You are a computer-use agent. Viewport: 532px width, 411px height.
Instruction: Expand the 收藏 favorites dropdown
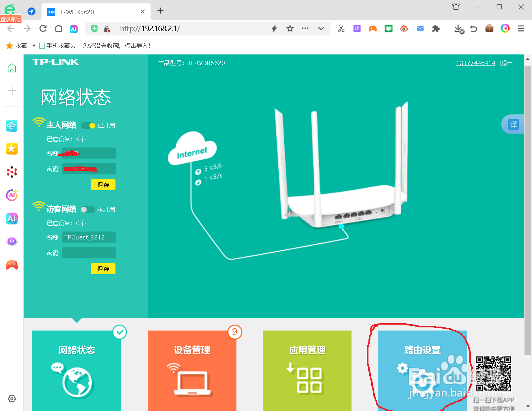coord(33,45)
